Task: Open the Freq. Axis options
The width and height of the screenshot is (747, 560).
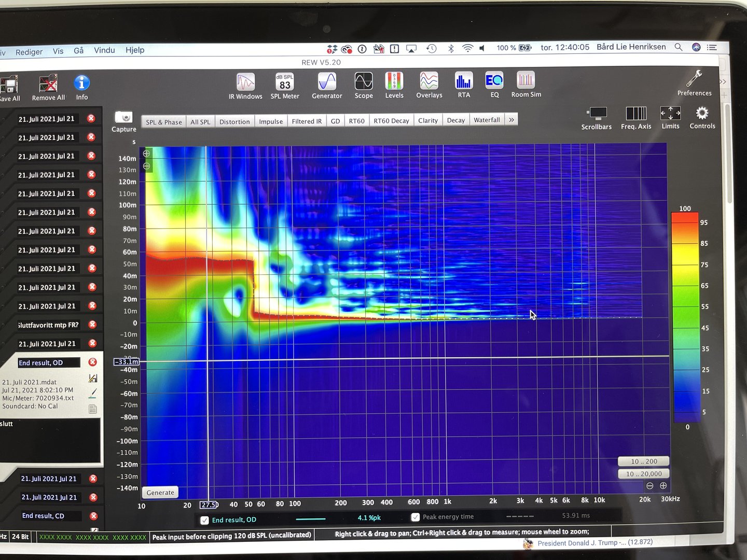Action: pyautogui.click(x=636, y=114)
